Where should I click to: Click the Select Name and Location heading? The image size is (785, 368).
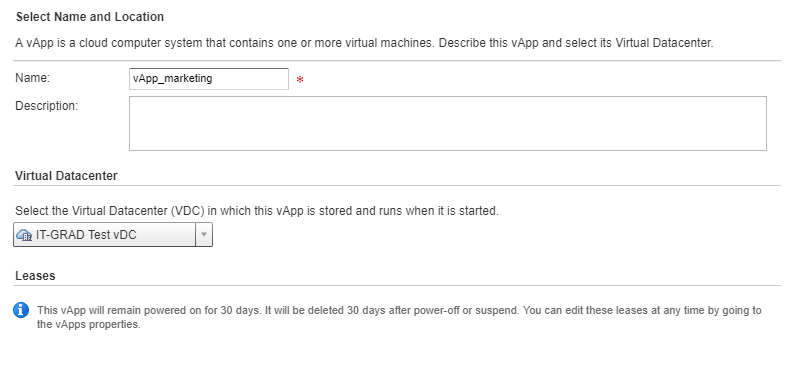tap(90, 17)
